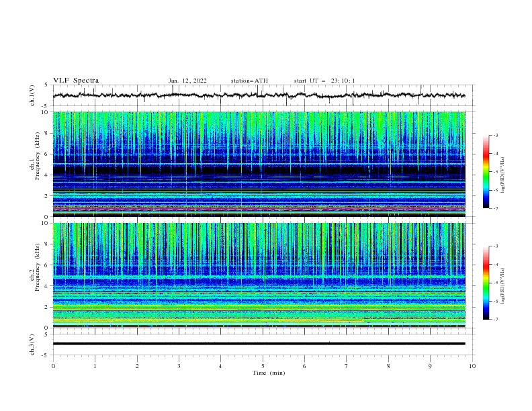Click the ch.3 black voltage trace
This screenshot has height=411, width=532.
point(259,344)
